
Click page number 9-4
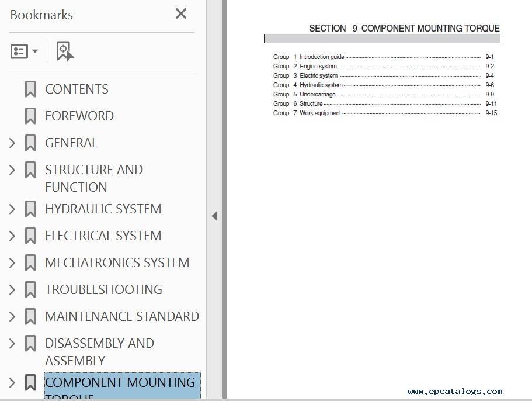click(x=489, y=75)
